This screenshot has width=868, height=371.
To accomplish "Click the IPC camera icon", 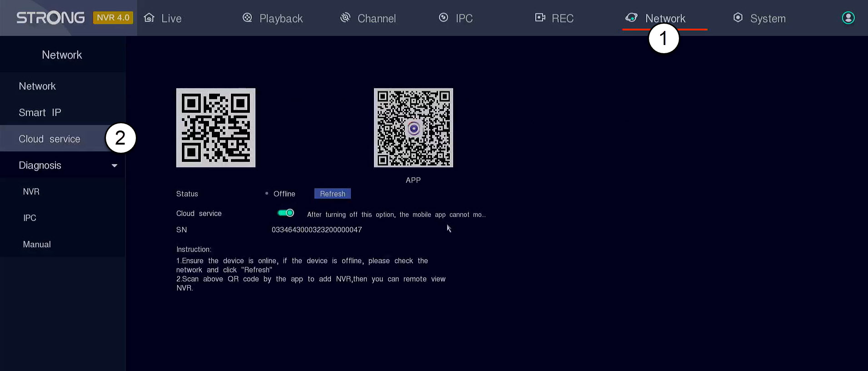I will (444, 18).
